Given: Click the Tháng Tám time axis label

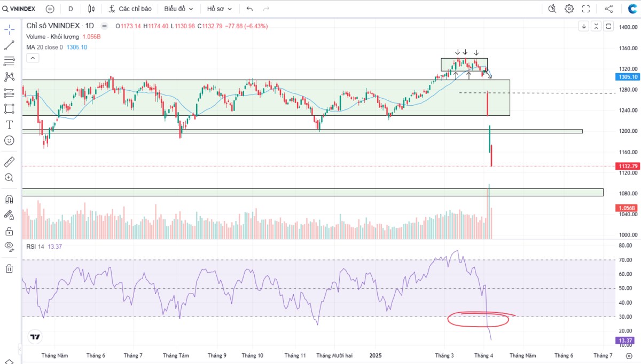Looking at the screenshot, I should click(176, 355).
